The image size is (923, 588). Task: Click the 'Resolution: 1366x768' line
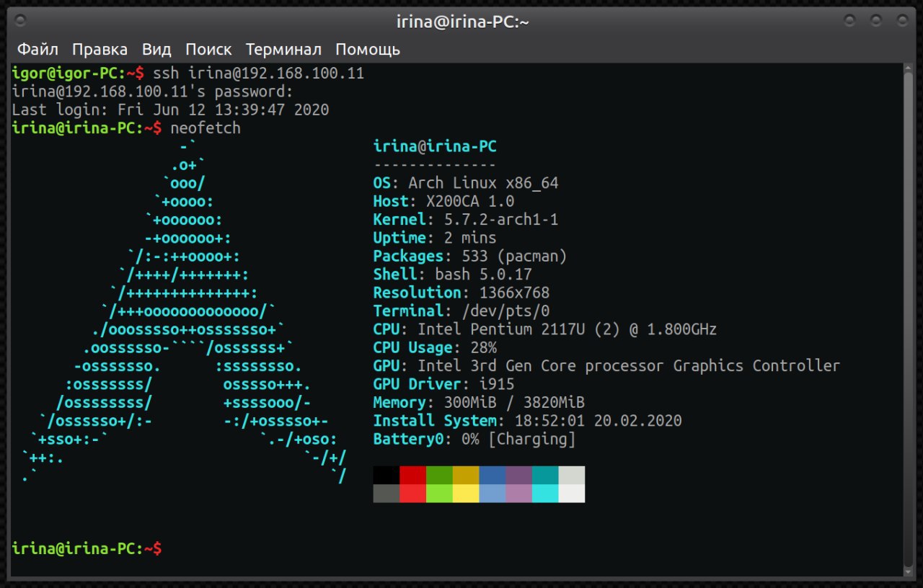click(x=461, y=293)
